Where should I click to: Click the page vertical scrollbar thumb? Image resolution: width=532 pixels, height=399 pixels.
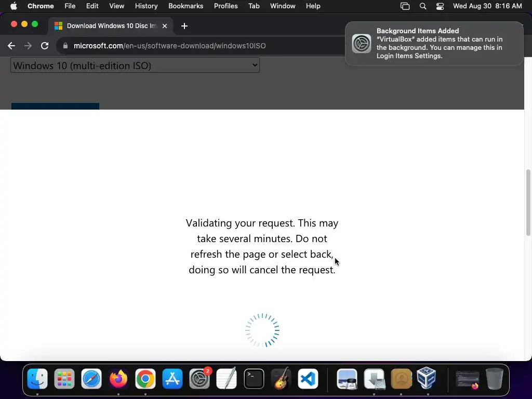[528, 203]
